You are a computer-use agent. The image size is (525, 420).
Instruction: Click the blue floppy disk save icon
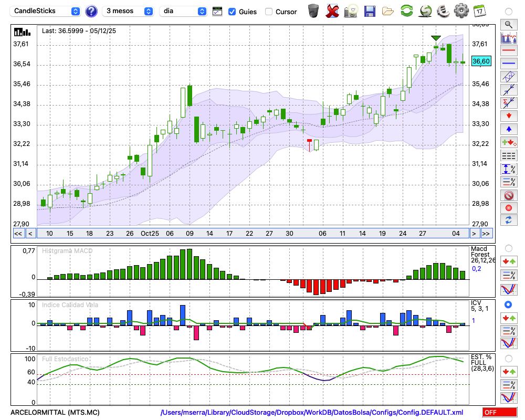pyautogui.click(x=370, y=10)
